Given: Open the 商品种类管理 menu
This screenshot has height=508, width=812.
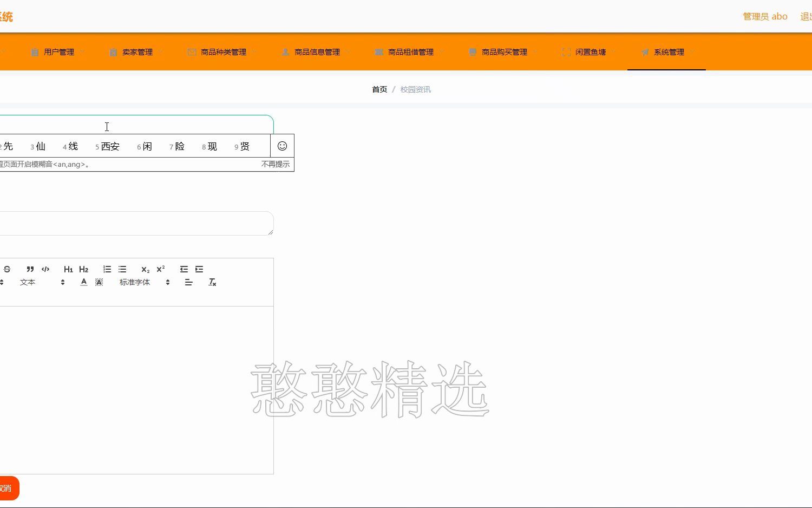Looking at the screenshot, I should pos(222,52).
